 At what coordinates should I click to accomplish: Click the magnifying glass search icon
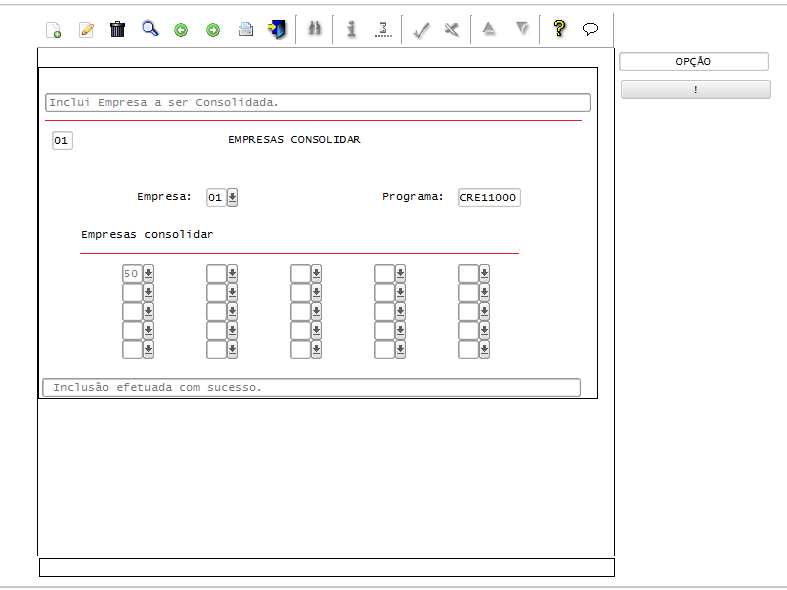(x=150, y=29)
